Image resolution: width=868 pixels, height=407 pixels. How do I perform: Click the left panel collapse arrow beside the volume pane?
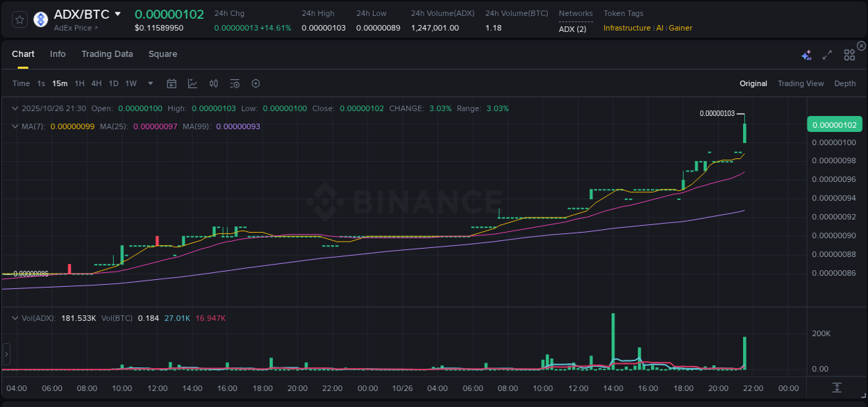pyautogui.click(x=6, y=354)
